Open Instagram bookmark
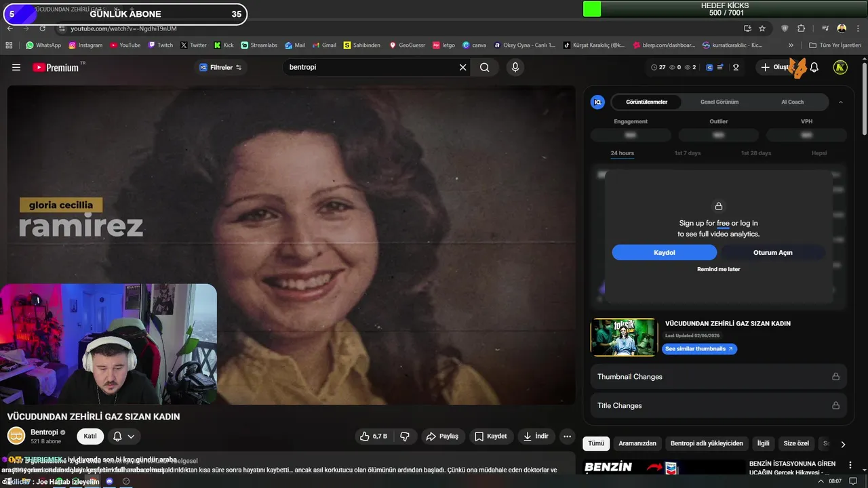Viewport: 868px width, 488px height. [85, 45]
